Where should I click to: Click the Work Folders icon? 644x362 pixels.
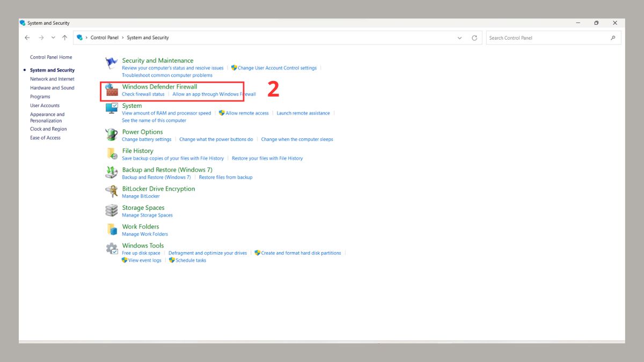(112, 230)
